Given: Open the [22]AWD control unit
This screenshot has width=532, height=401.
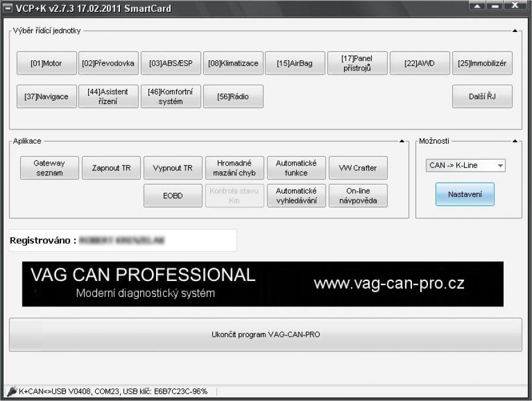Looking at the screenshot, I should pyautogui.click(x=420, y=63).
